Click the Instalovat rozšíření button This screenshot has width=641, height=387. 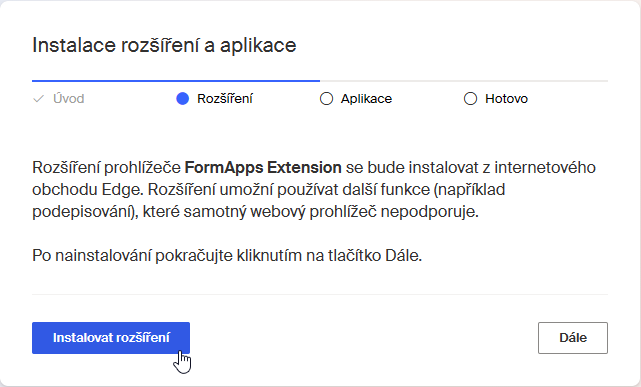(x=111, y=338)
